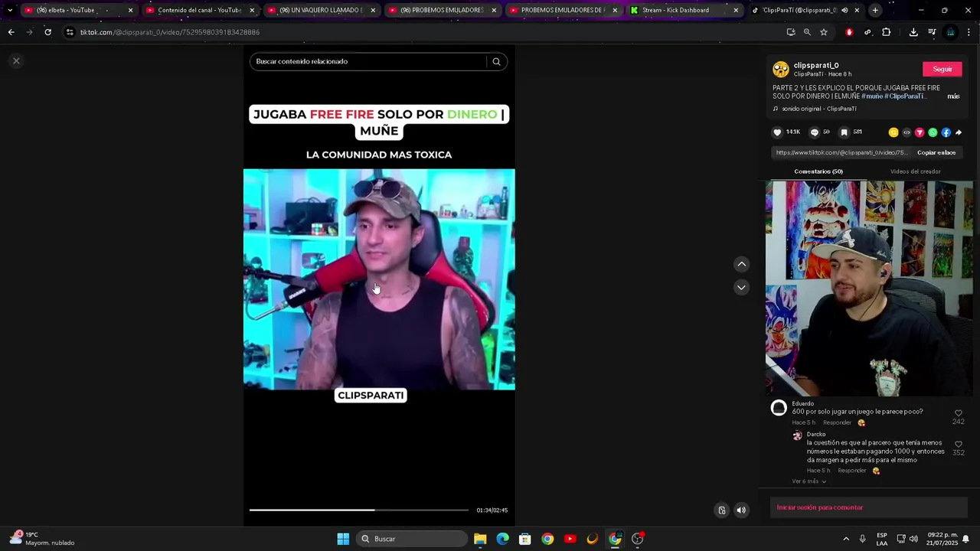The height and width of the screenshot is (551, 980).
Task: Like the video with the heart icon
Action: coord(777,132)
